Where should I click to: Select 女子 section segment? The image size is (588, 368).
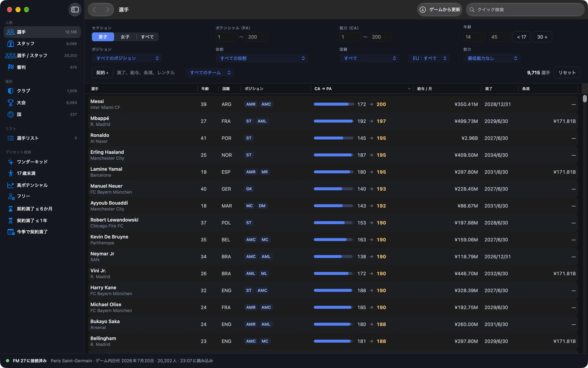[125, 37]
